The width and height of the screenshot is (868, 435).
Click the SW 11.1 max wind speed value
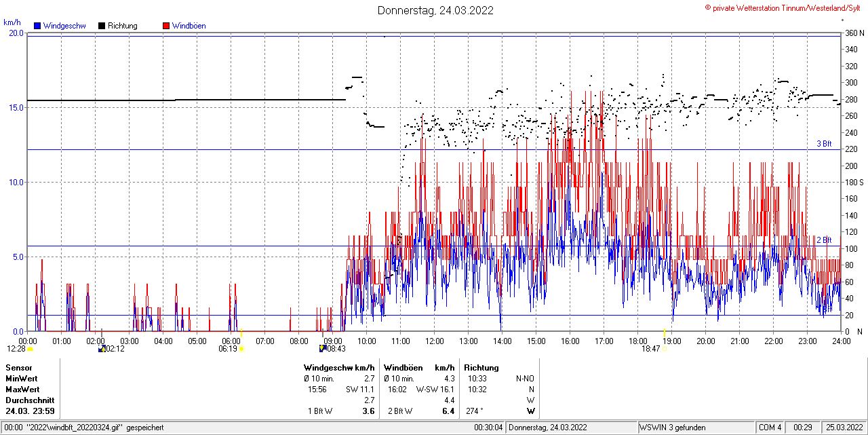coord(359,390)
